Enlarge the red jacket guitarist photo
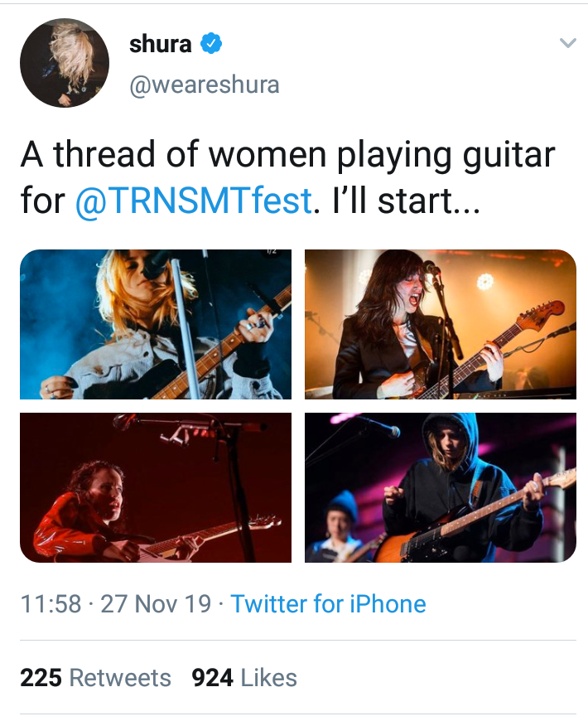588x721 pixels. (x=156, y=487)
